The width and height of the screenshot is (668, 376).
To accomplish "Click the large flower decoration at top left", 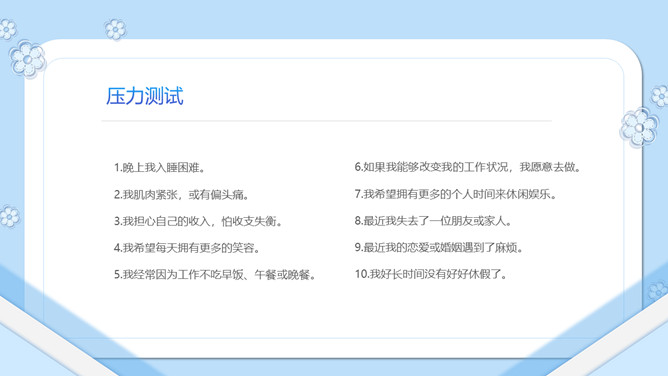I will [27, 60].
